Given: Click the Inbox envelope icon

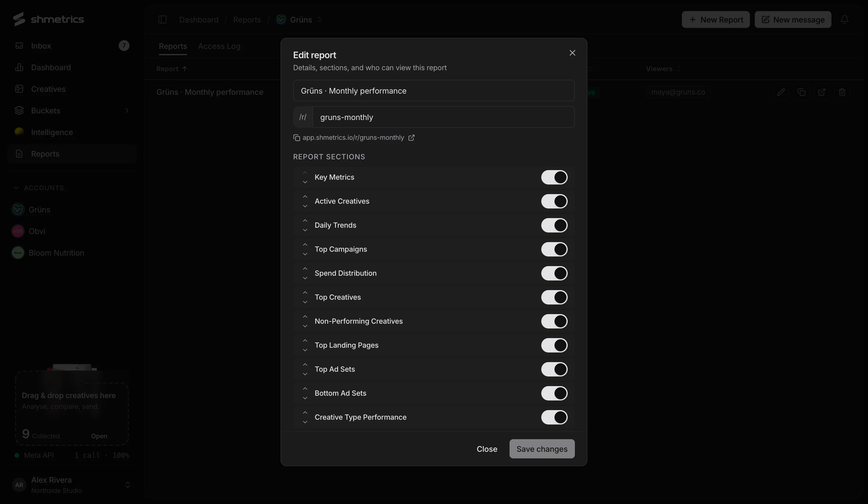Looking at the screenshot, I should click(x=19, y=46).
